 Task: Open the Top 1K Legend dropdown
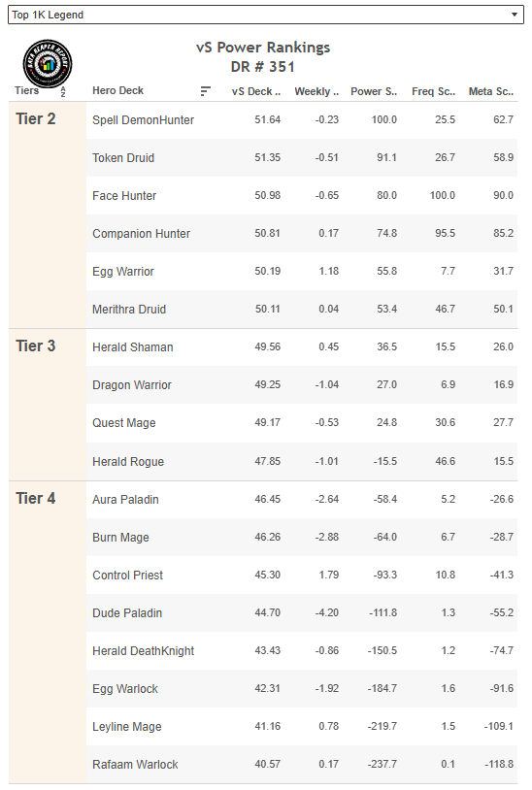point(265,15)
